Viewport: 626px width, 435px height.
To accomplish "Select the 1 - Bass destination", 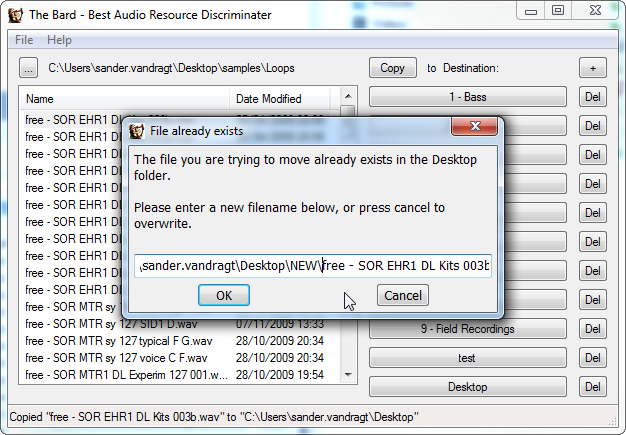I will tap(468, 97).
